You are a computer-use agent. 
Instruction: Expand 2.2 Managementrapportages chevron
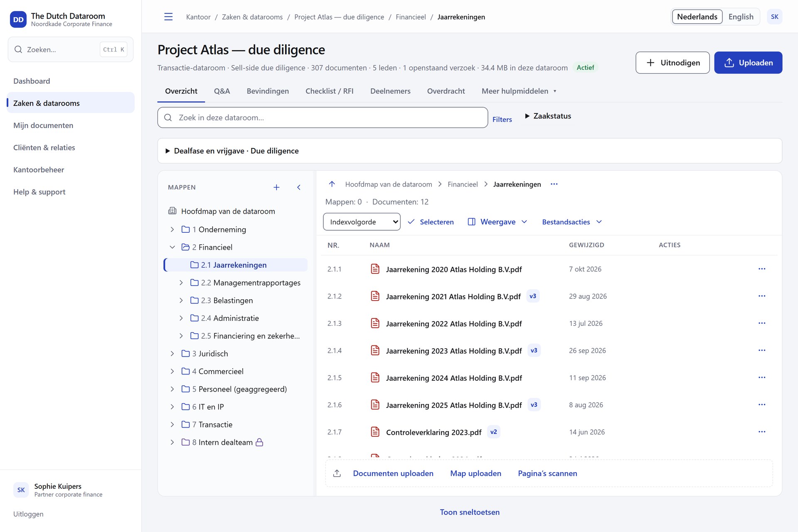tap(181, 283)
